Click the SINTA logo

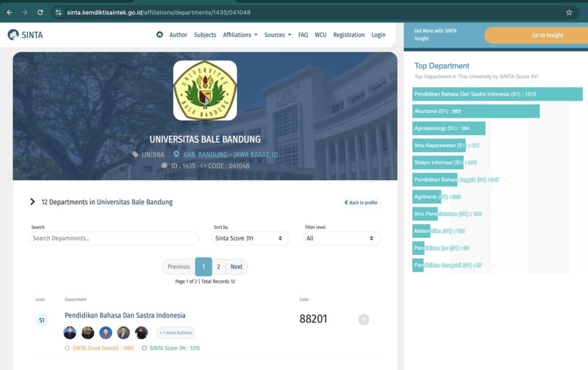pyautogui.click(x=25, y=35)
